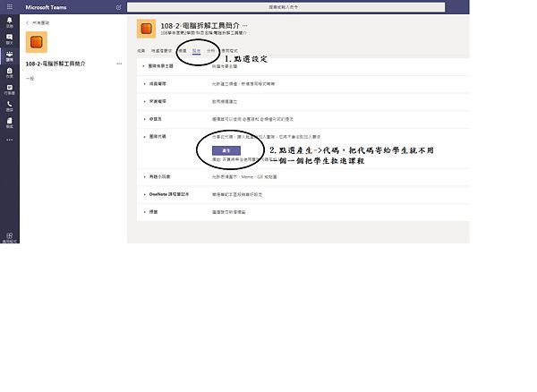Image resolution: width=537 pixels, height=392 pixels.
Task: Open the Activity bell in sidebar
Action: coord(9,21)
